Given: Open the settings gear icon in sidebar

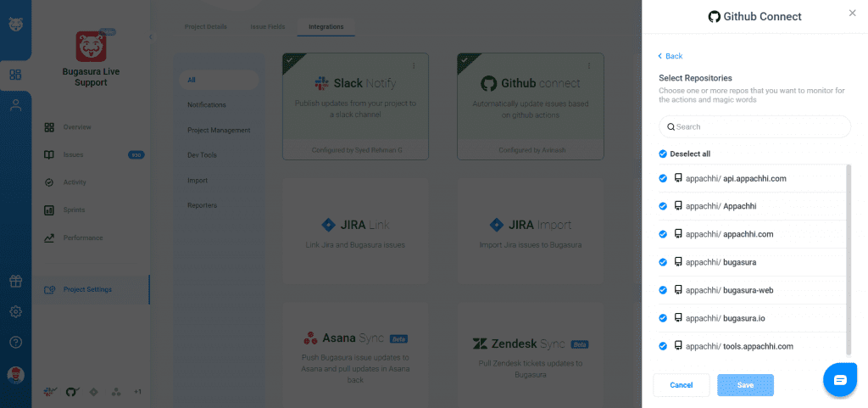Looking at the screenshot, I should click(x=15, y=311).
